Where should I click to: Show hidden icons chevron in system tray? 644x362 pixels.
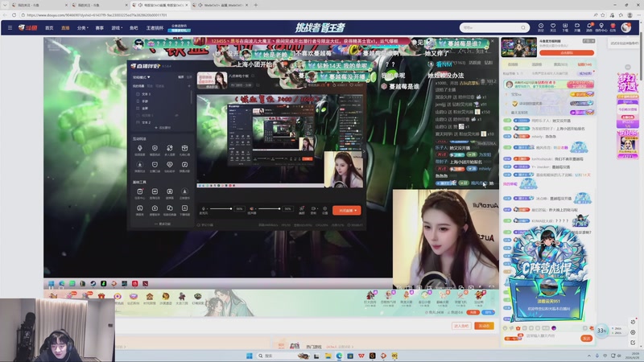[x=589, y=356]
